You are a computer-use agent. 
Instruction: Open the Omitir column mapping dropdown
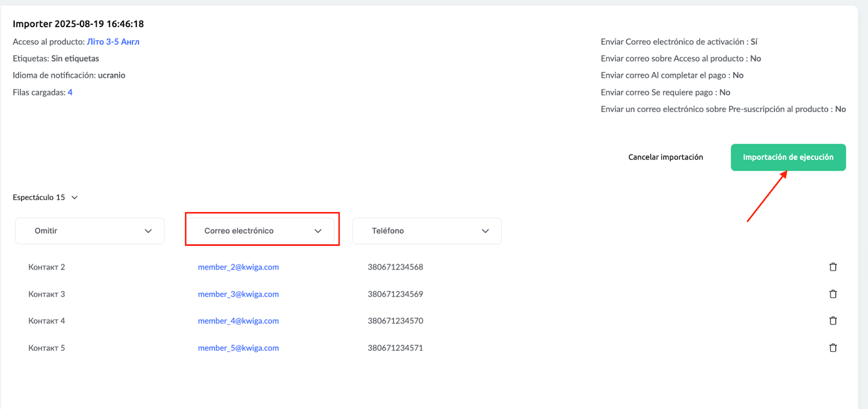tap(90, 231)
